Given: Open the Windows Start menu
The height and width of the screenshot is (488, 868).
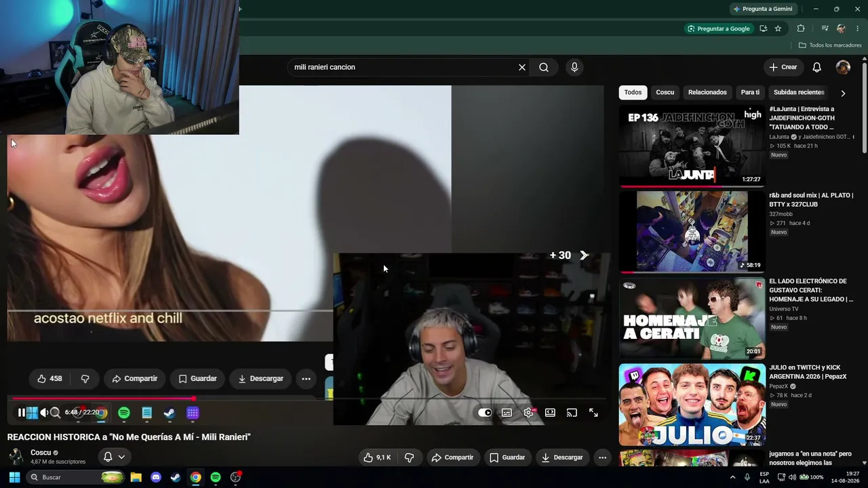Looking at the screenshot, I should [x=14, y=477].
